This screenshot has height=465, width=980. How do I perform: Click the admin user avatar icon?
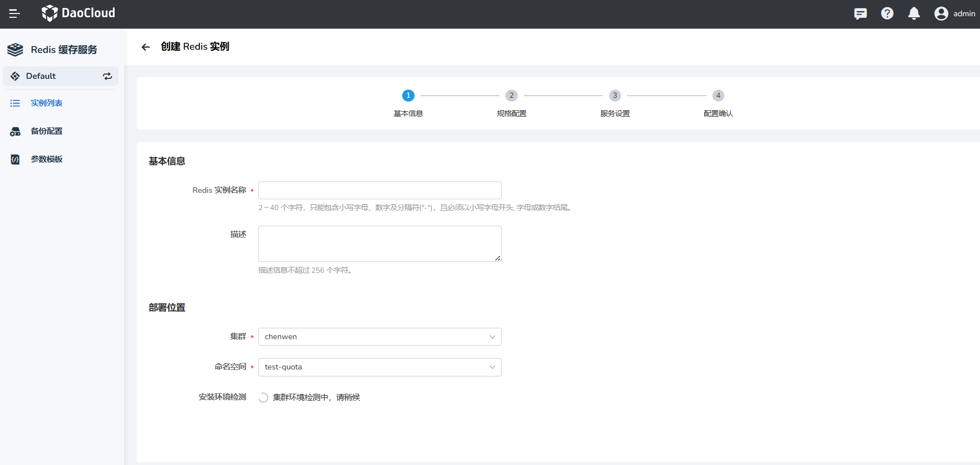tap(941, 14)
